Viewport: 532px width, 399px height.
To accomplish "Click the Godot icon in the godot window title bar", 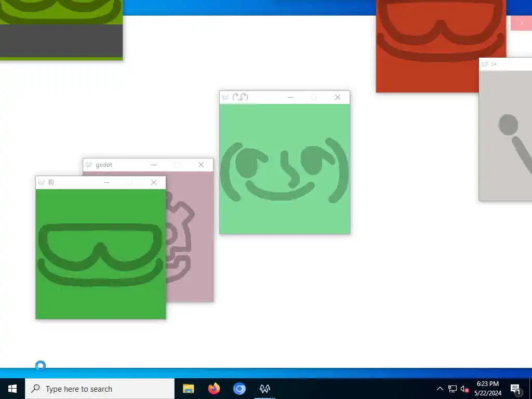I will pos(89,165).
